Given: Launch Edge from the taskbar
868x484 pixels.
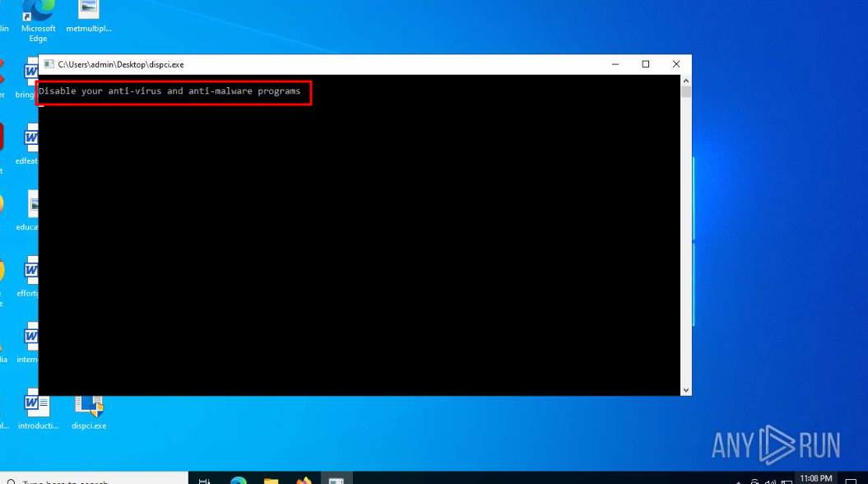Looking at the screenshot, I should pos(239,481).
